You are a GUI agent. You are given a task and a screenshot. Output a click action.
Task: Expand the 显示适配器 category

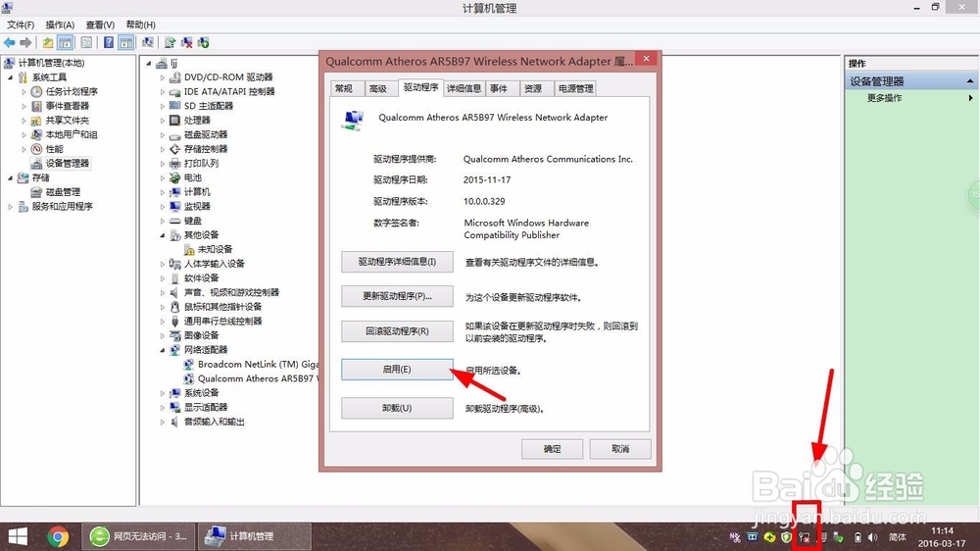click(x=163, y=408)
